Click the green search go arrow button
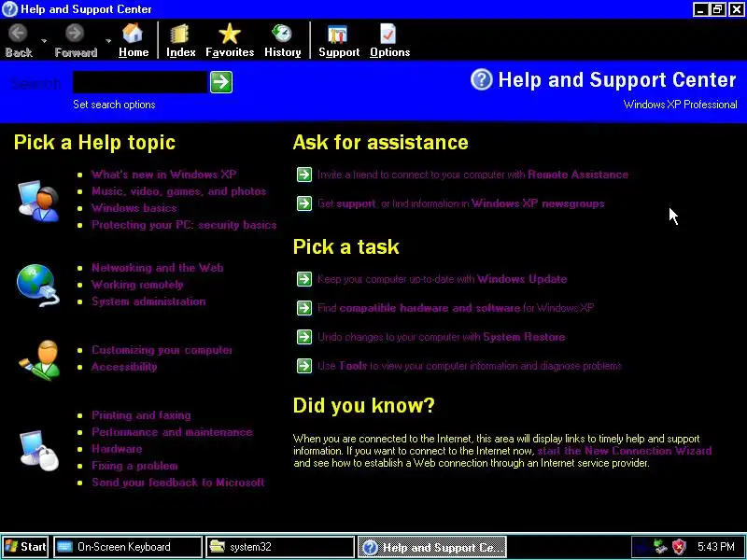This screenshot has height=560, width=747. (221, 82)
